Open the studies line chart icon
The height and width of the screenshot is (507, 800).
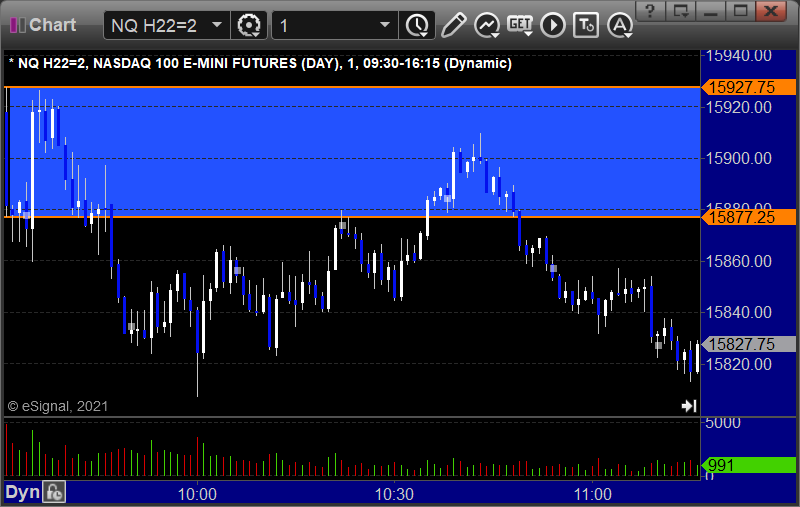487,25
